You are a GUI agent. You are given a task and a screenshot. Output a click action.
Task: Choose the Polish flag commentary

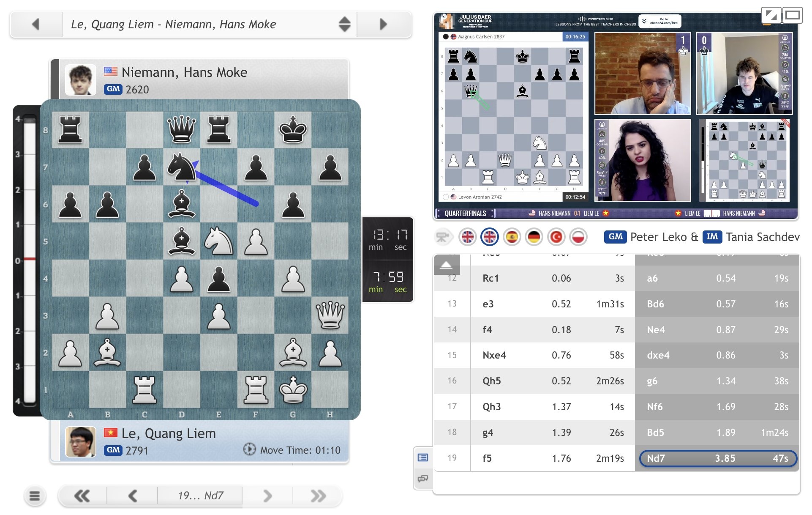tap(578, 237)
